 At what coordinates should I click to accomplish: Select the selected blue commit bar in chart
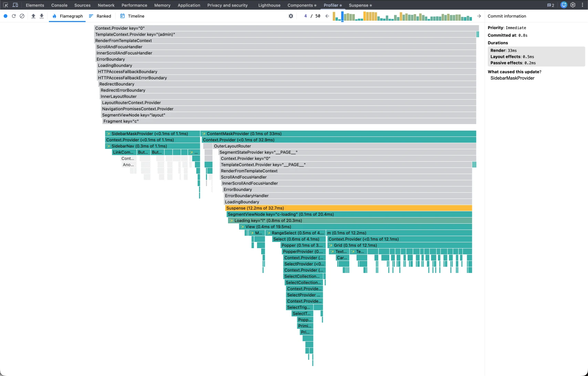click(x=342, y=17)
